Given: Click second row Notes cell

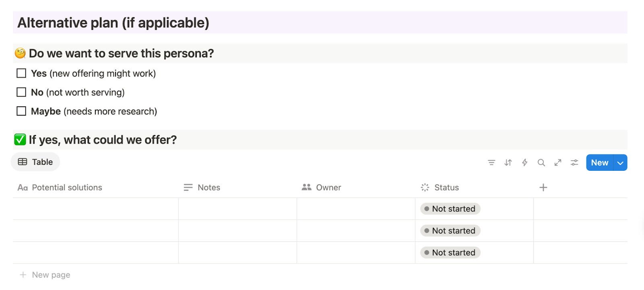Looking at the screenshot, I should click(x=237, y=231).
